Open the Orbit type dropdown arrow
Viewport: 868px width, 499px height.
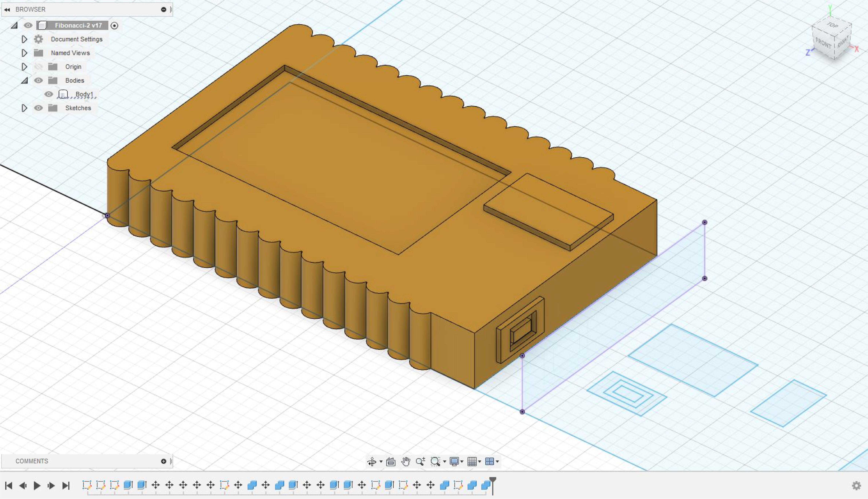coord(381,462)
